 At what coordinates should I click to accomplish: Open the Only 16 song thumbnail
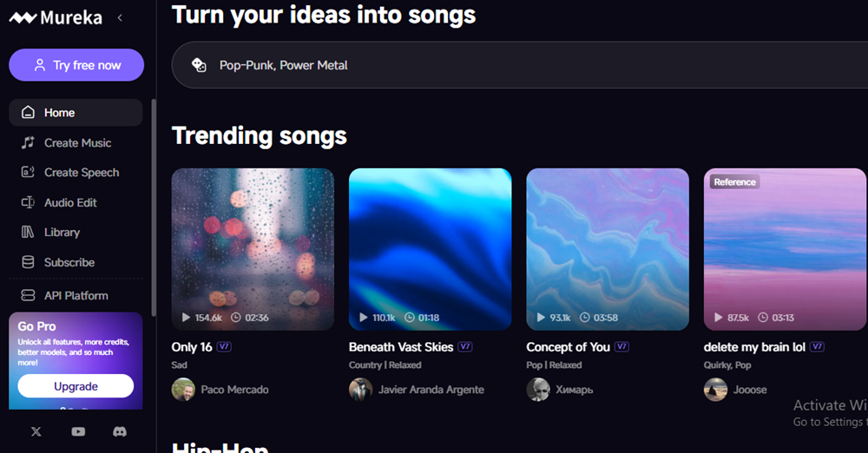coord(253,249)
